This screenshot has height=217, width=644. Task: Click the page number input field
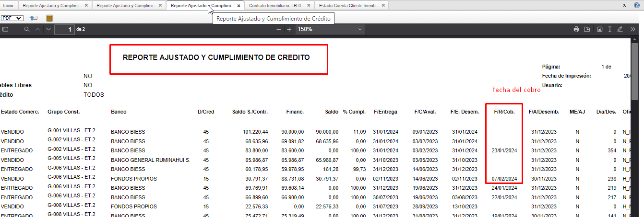tap(64, 30)
